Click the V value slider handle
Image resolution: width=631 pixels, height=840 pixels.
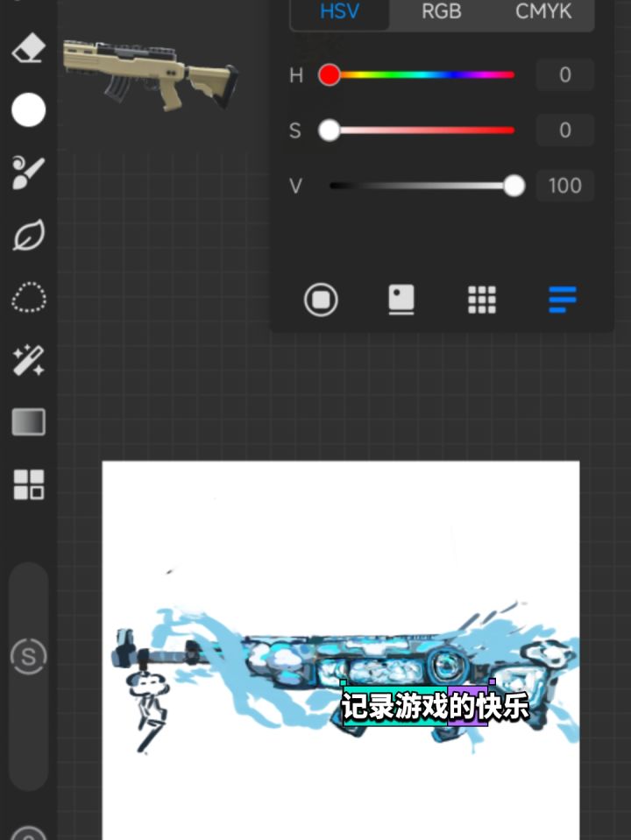point(514,186)
